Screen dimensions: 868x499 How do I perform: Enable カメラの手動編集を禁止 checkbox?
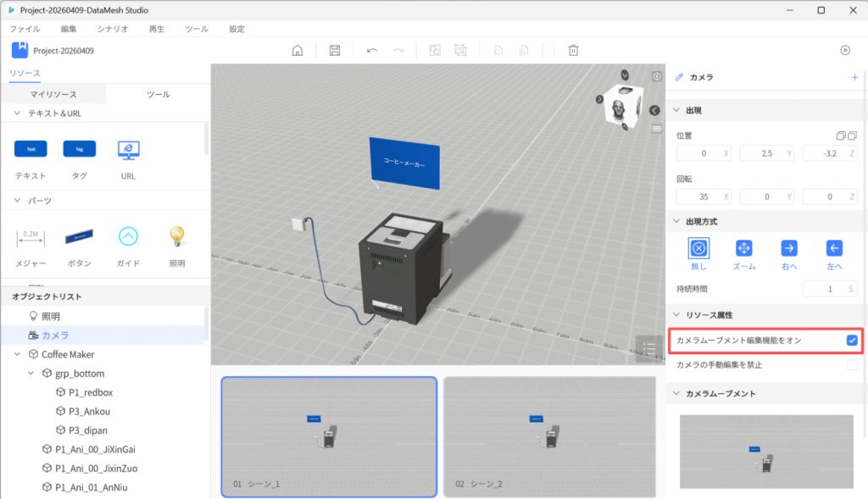point(852,365)
